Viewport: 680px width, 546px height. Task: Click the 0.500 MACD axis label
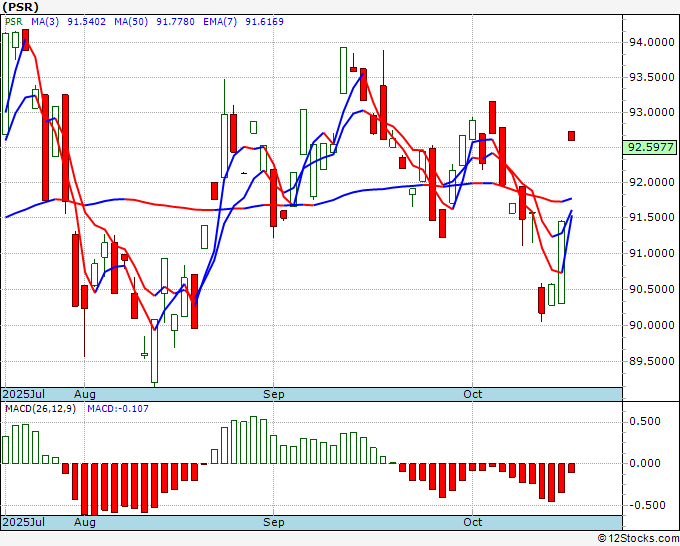(x=645, y=422)
